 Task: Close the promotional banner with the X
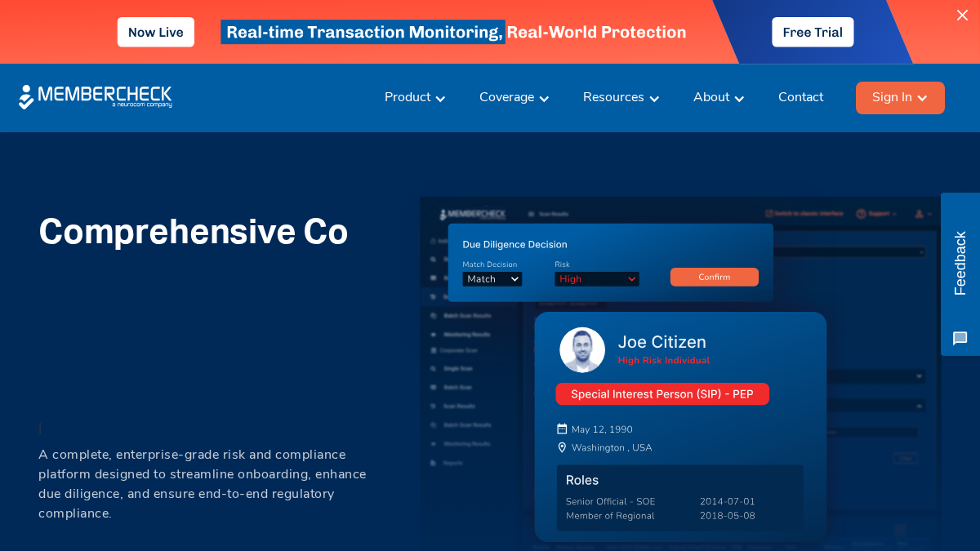click(x=962, y=16)
